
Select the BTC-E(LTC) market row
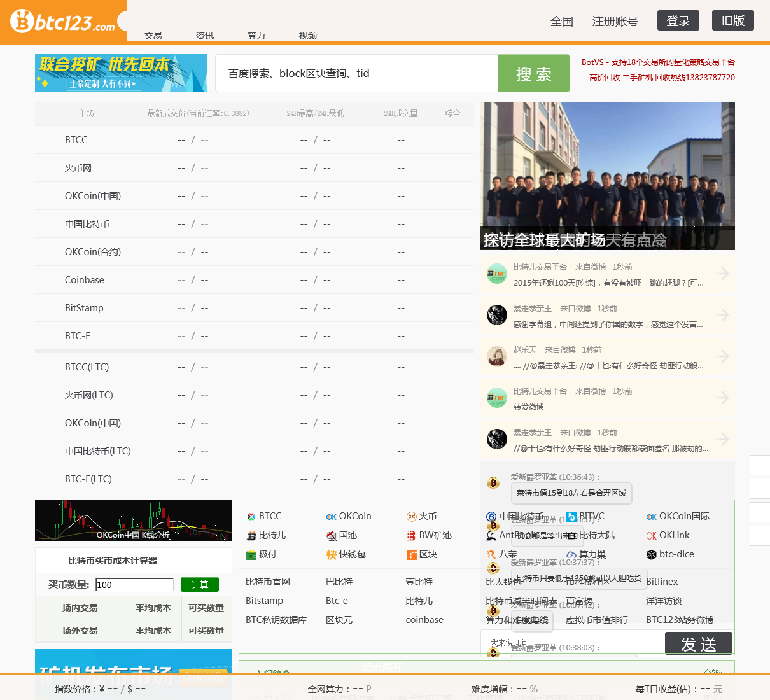tap(255, 479)
